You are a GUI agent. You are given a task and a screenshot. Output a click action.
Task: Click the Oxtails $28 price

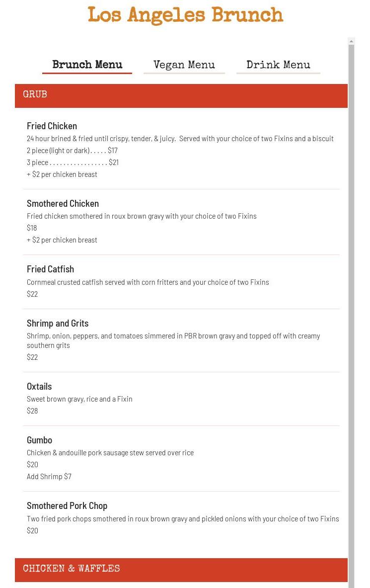tap(32, 411)
